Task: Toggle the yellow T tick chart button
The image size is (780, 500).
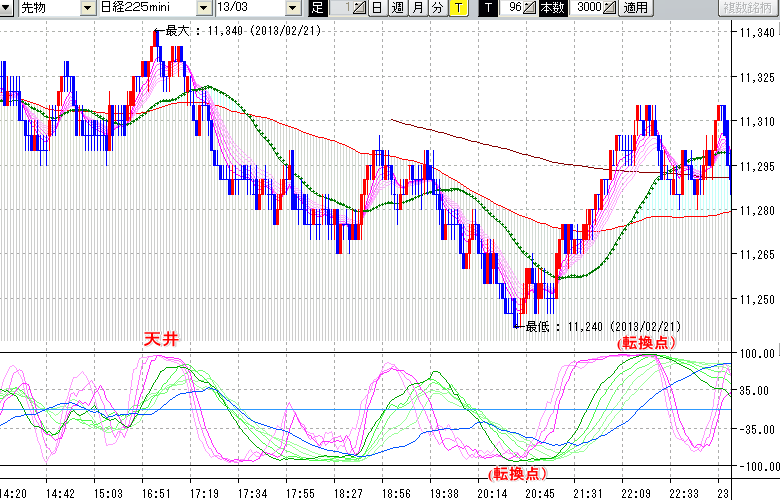Action: coord(457,8)
